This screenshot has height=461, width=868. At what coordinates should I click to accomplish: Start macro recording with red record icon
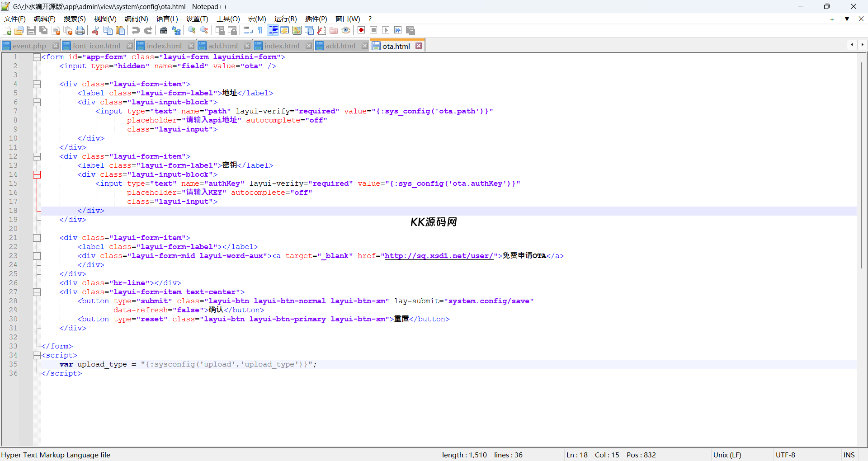[361, 30]
